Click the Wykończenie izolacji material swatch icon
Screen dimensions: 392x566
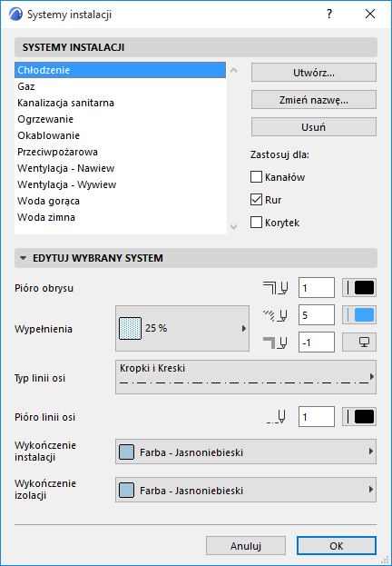point(126,491)
